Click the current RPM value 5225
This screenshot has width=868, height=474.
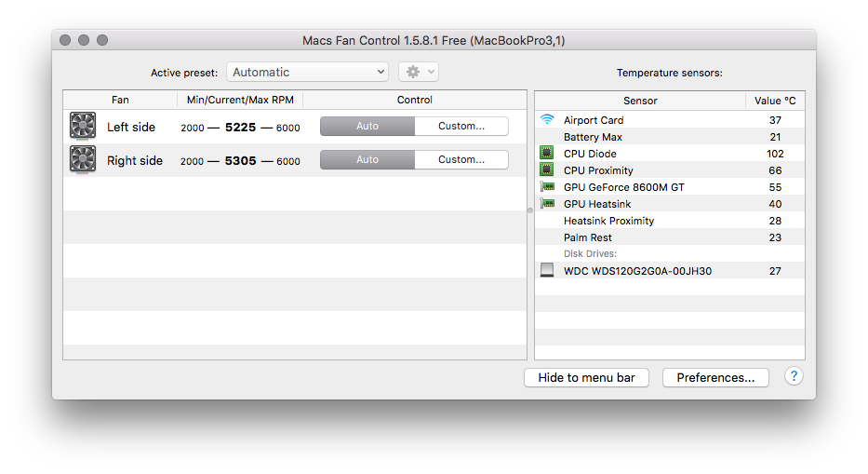pyautogui.click(x=240, y=127)
